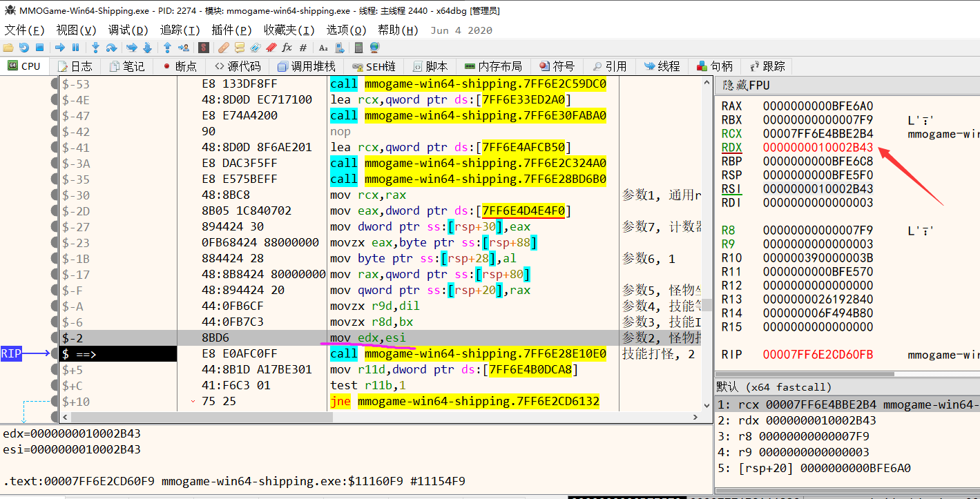
Task: Toggle breakpoint dot on row $-53
Action: point(55,84)
